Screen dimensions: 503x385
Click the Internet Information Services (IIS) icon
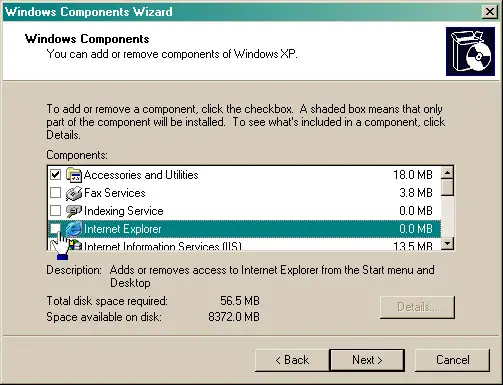point(75,245)
